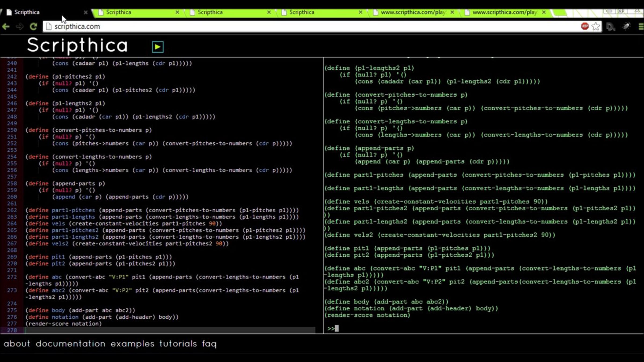
Task: Click the editor line defining notation
Action: point(102,317)
